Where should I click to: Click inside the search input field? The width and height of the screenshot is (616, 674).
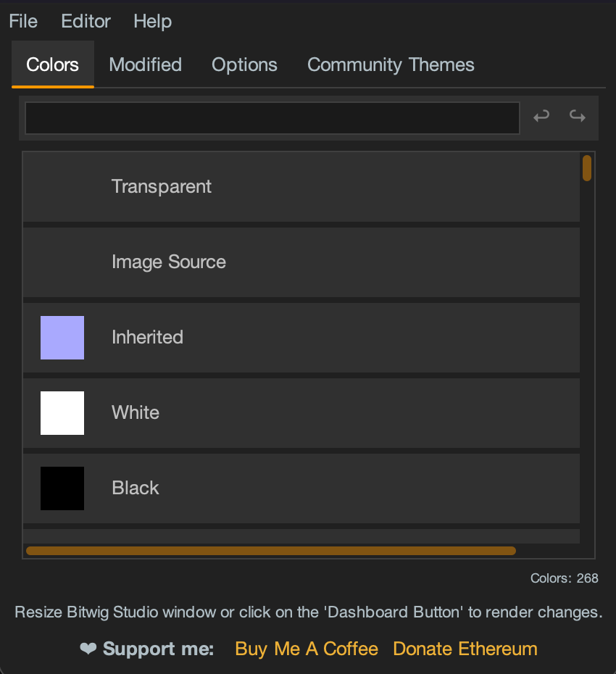pyautogui.click(x=272, y=117)
